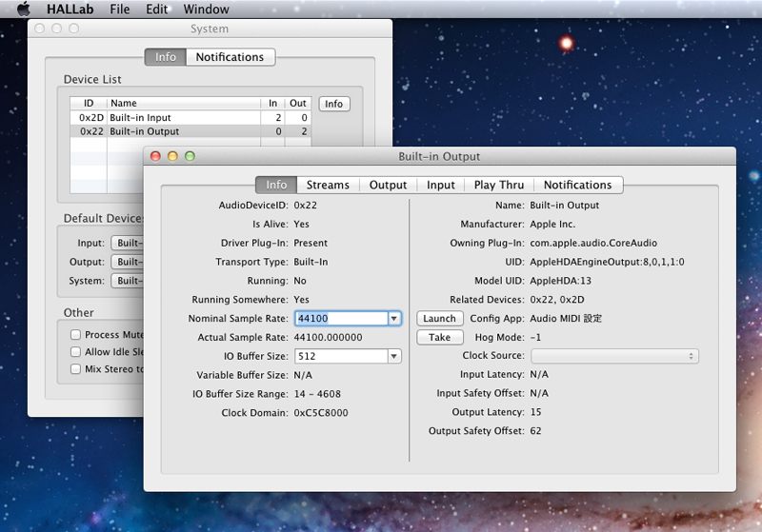Switch to the Streams tab

tap(328, 185)
